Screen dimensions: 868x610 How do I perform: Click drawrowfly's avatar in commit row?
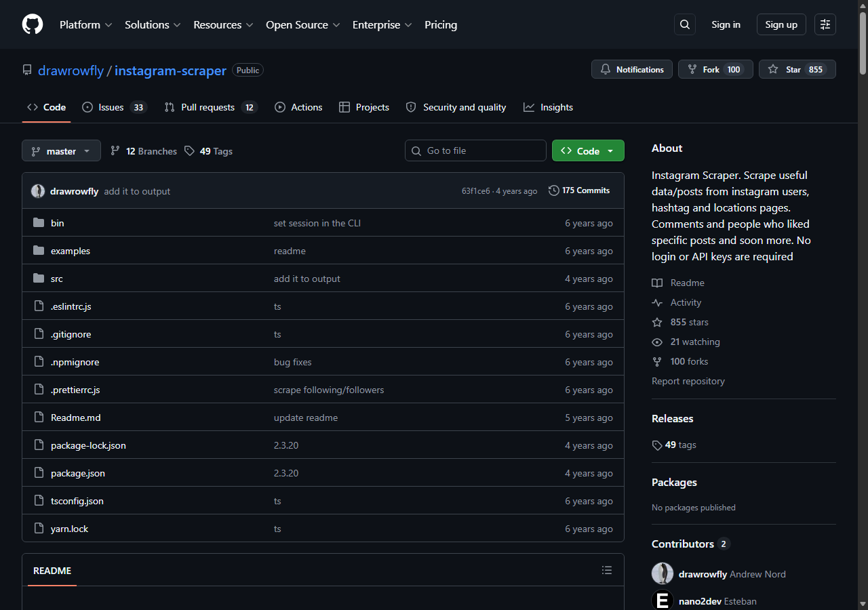[x=38, y=191]
